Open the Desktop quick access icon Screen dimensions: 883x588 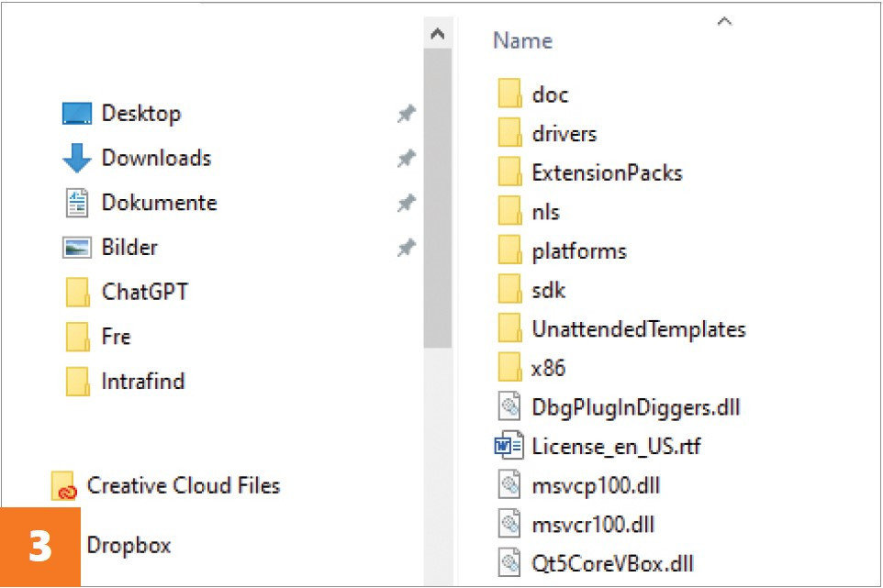point(76,113)
